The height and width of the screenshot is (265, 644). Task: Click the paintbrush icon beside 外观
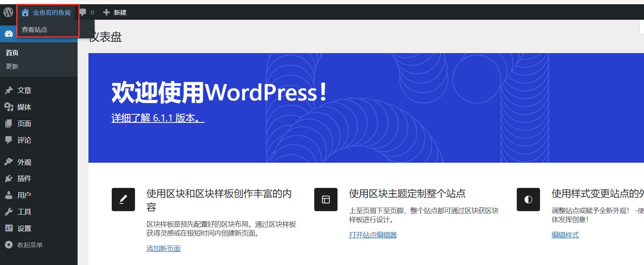[x=9, y=162]
